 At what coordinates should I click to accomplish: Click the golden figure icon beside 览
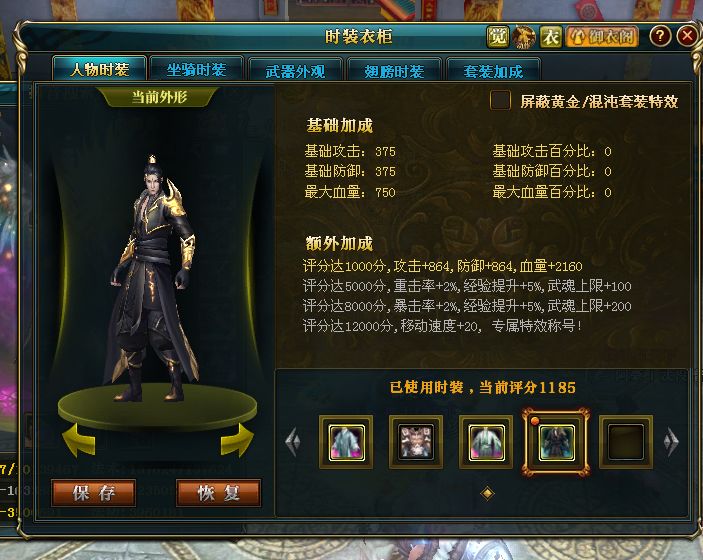click(524, 37)
